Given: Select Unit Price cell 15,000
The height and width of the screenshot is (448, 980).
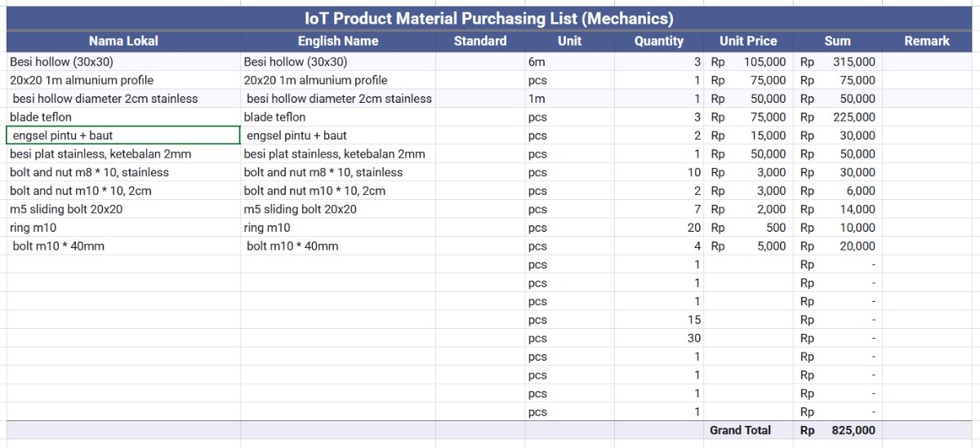Looking at the screenshot, I should pos(748,135).
